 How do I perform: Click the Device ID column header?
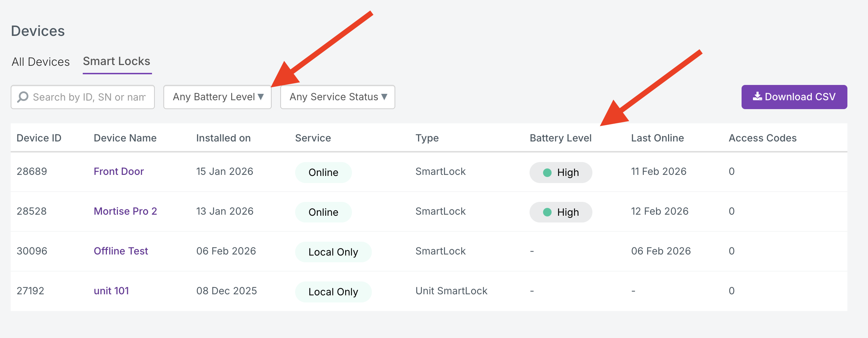(x=39, y=138)
